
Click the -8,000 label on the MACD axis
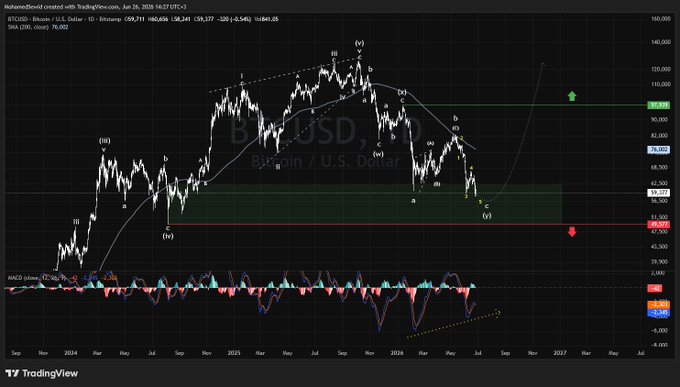[658, 345]
